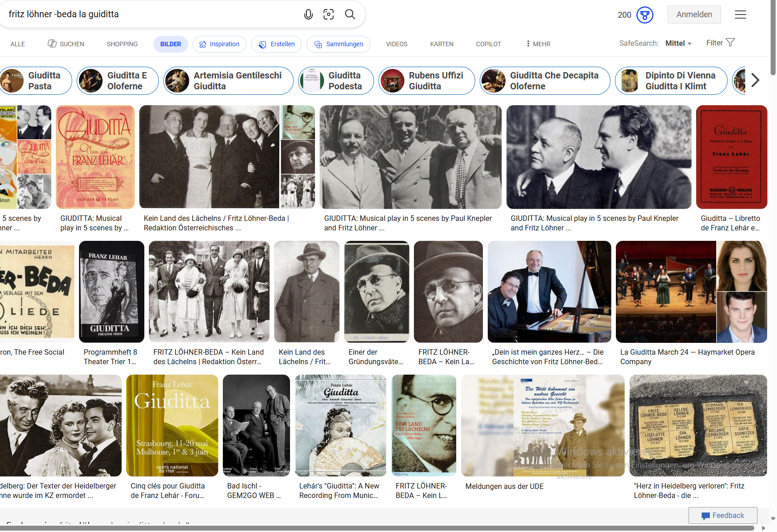The height and width of the screenshot is (532, 777).
Task: Click caption 'Meldungen aus der UDE'
Action: [x=504, y=486]
